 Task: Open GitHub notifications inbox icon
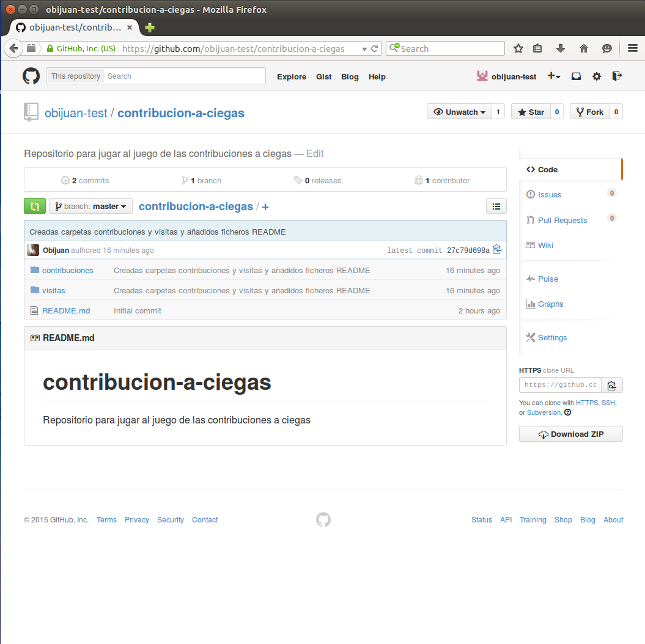point(576,76)
